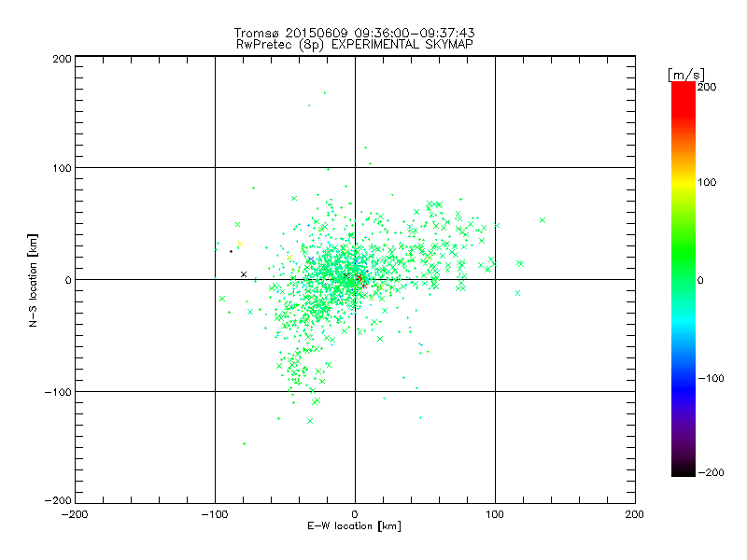Click the "N-S location [km]" axis label
Image resolution: width=747 pixels, height=560 pixels.
click(x=33, y=281)
